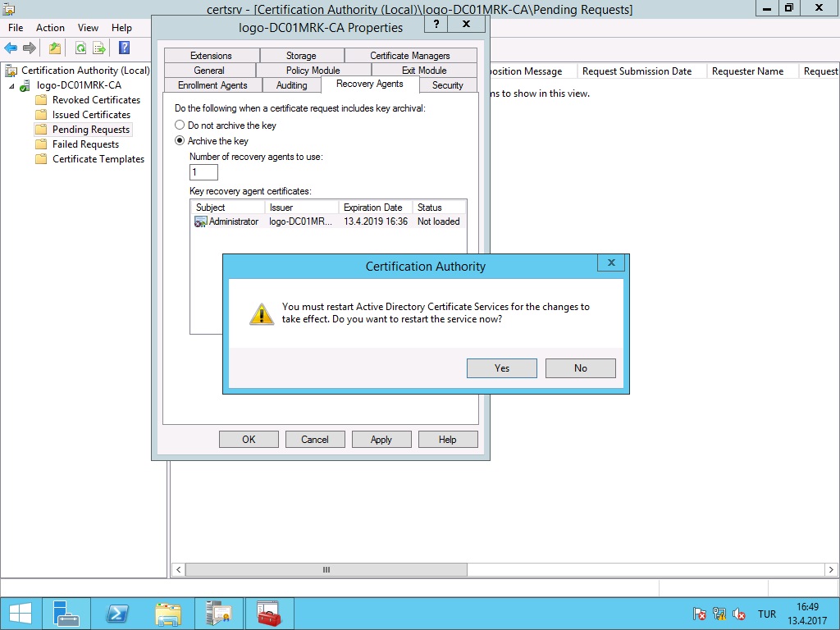Open the Windows Start button
The width and height of the screenshot is (840, 630).
[21, 614]
